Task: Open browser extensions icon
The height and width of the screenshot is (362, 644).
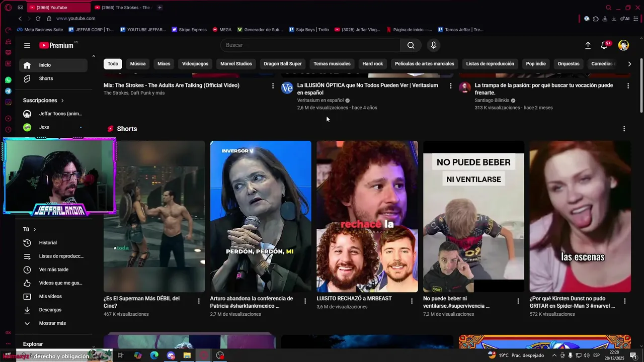Action: point(596,19)
